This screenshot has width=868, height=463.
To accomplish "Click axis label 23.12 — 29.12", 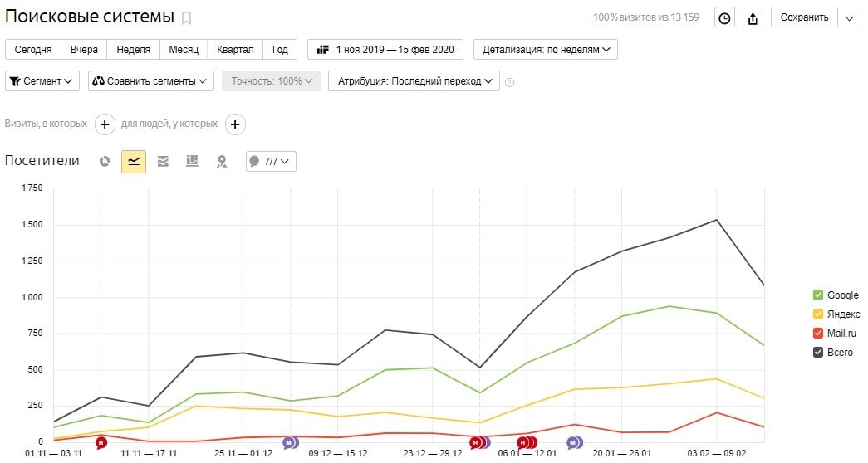I will [x=433, y=454].
